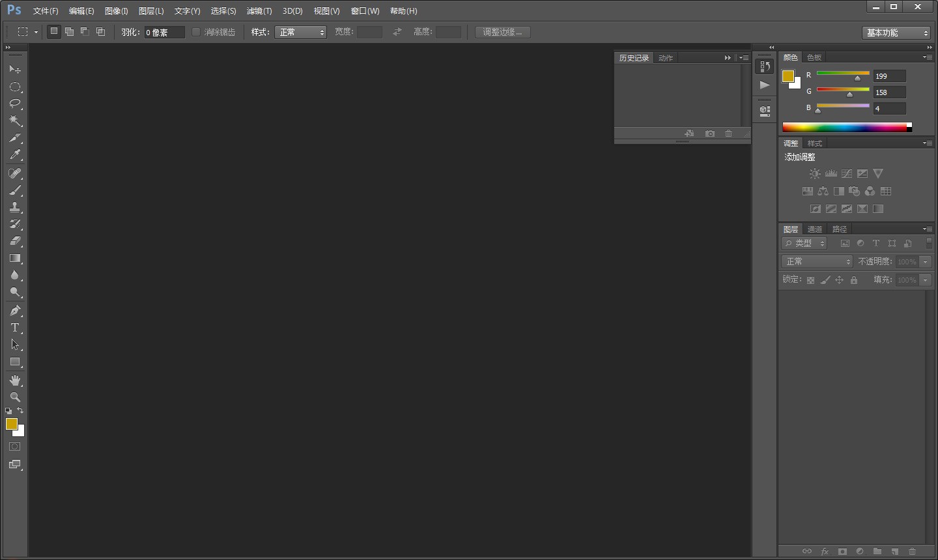Screen dimensions: 938x560
Task: Select the Path Selection tool
Action: (x=14, y=344)
